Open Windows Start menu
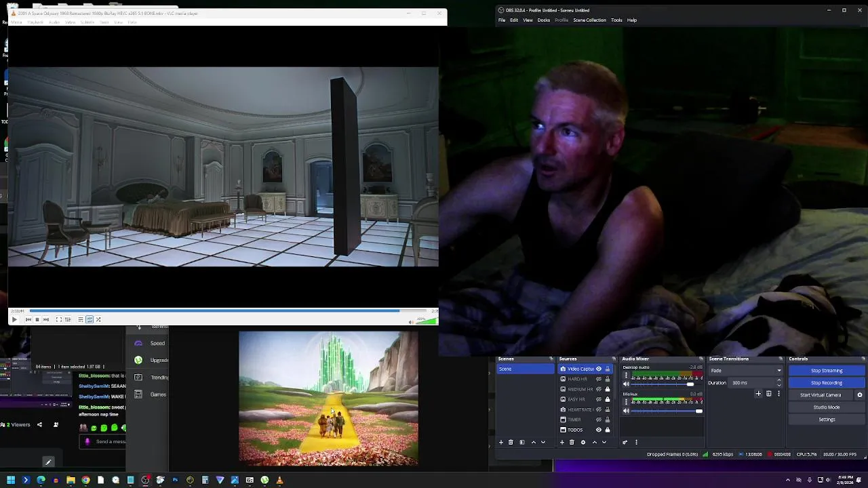Screen dimensions: 868x488 [11, 480]
